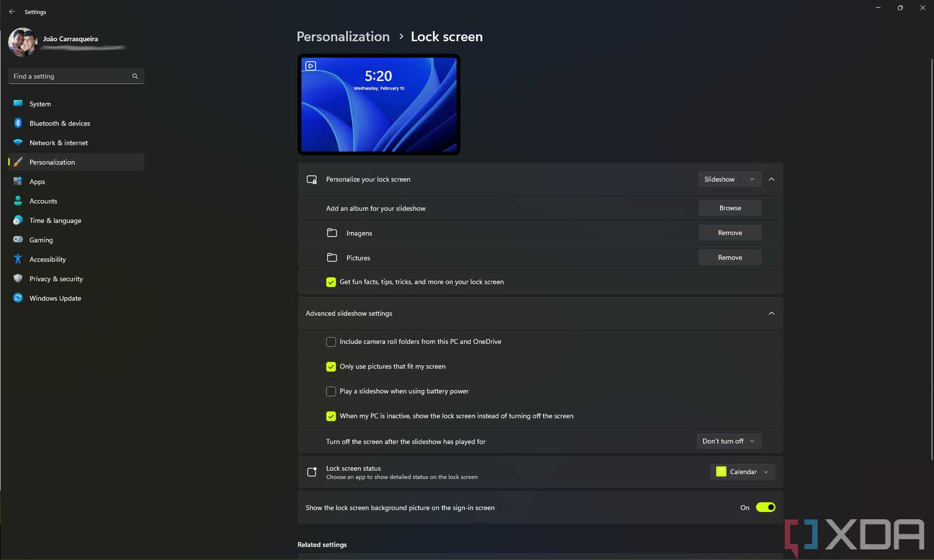The height and width of the screenshot is (560, 934).
Task: Collapse the Advanced slideshow settings section
Action: 771,313
